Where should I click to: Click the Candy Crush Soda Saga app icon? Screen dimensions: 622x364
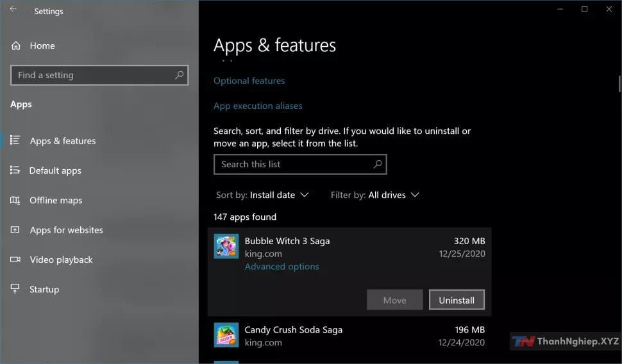(x=226, y=335)
